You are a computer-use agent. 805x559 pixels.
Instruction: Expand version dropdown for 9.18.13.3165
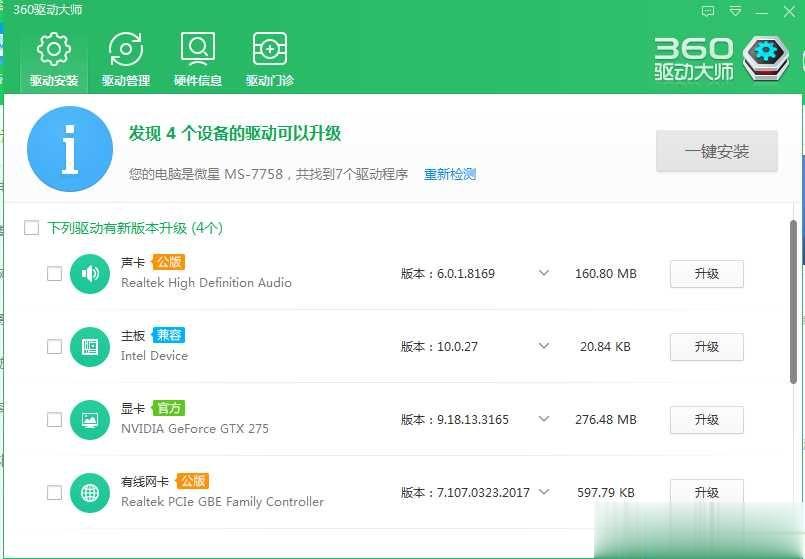[x=544, y=419]
